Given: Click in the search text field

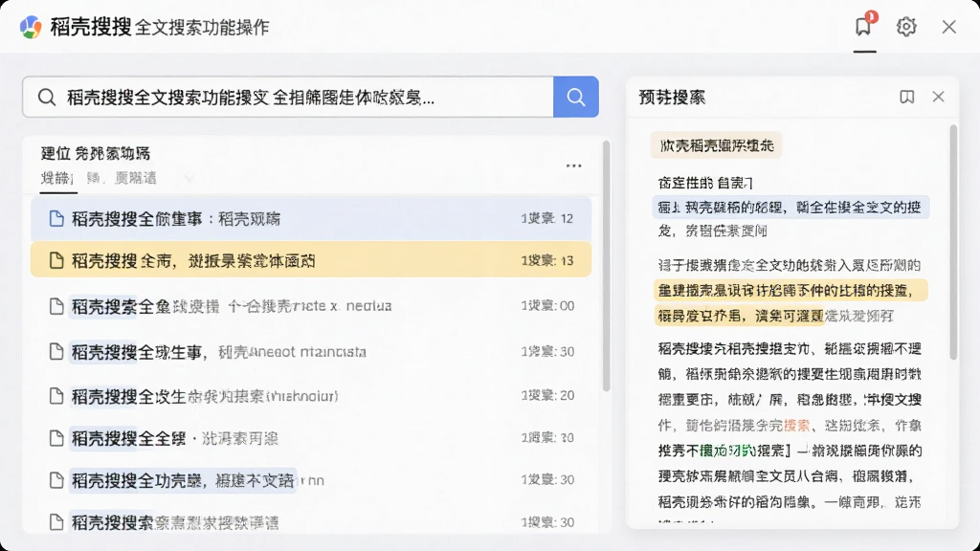Looking at the screenshot, I should [287, 97].
